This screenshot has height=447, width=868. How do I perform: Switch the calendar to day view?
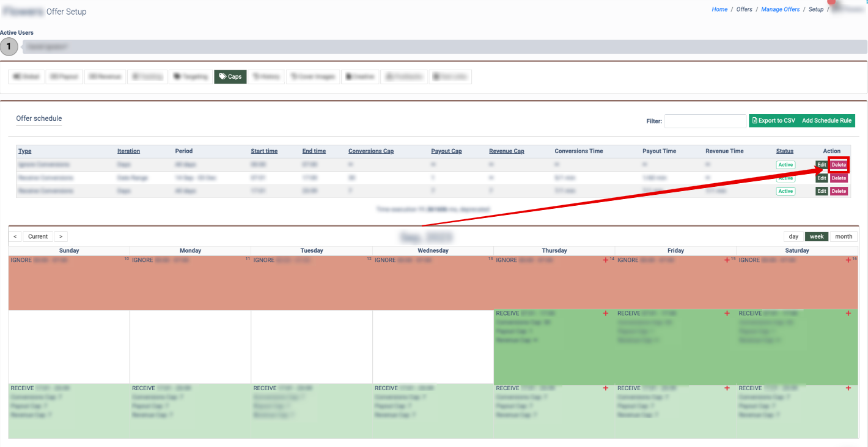(793, 236)
